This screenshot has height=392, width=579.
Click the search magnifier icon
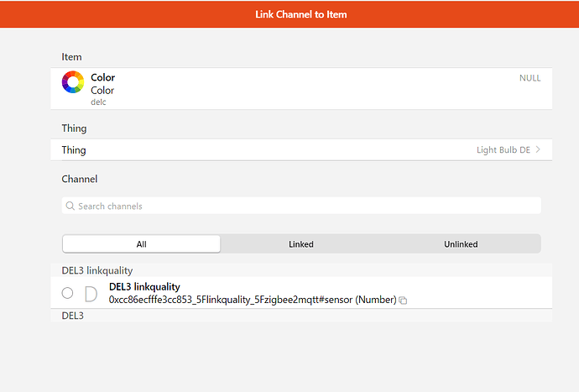click(70, 206)
